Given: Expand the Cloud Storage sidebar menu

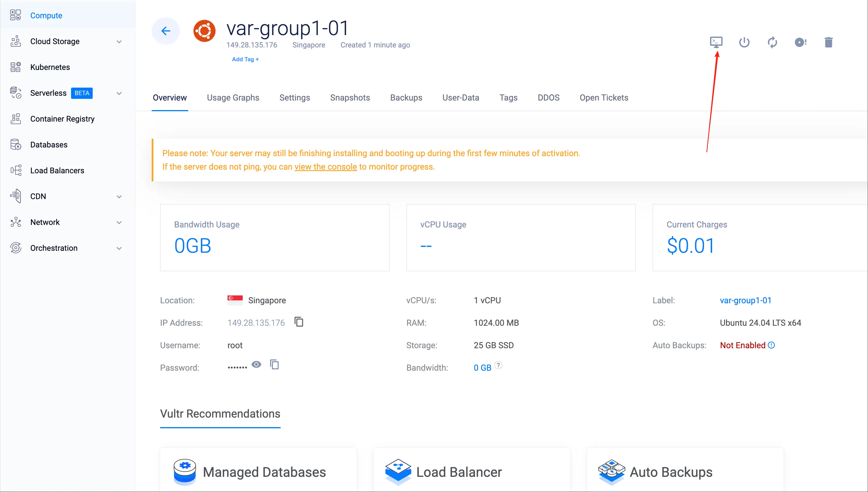Looking at the screenshot, I should tap(119, 42).
